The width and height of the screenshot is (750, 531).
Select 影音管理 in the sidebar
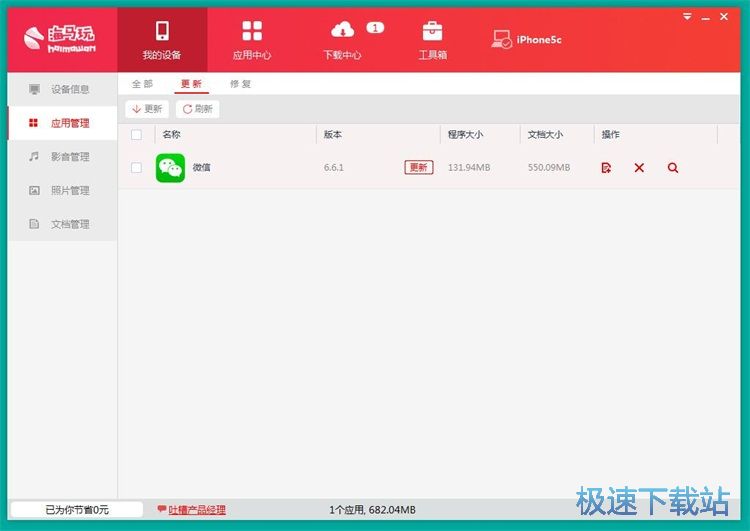(x=62, y=156)
